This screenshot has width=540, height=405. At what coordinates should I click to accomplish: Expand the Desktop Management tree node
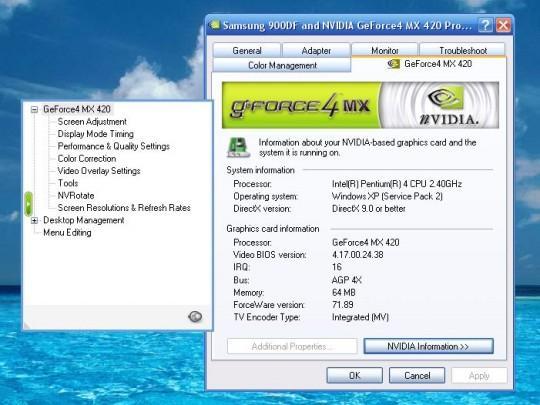(x=34, y=220)
